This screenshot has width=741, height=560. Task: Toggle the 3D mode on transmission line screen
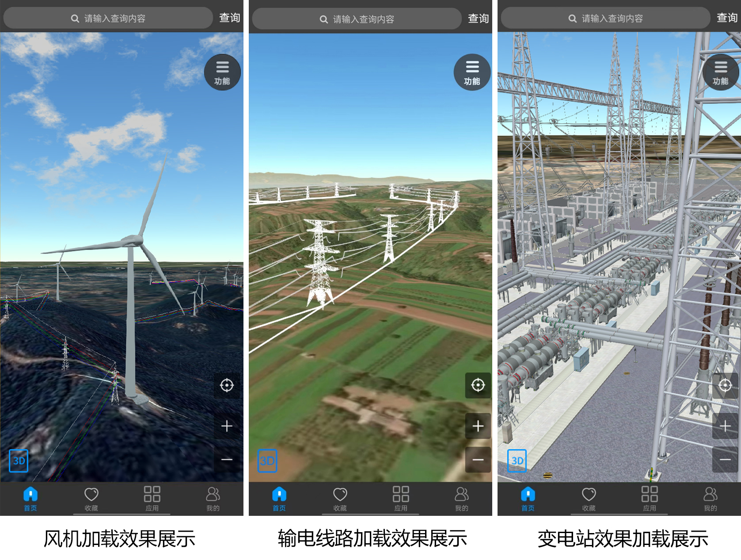pyautogui.click(x=267, y=461)
